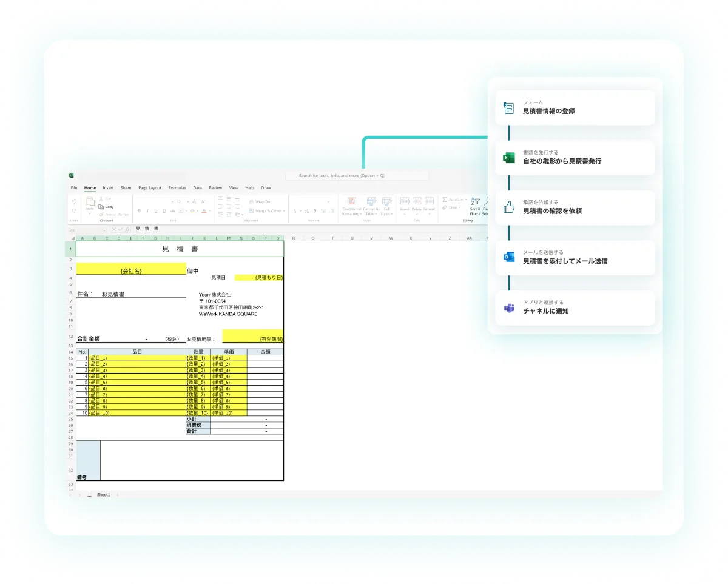
Task: Add a new sheet with plus icon
Action: pos(118,495)
